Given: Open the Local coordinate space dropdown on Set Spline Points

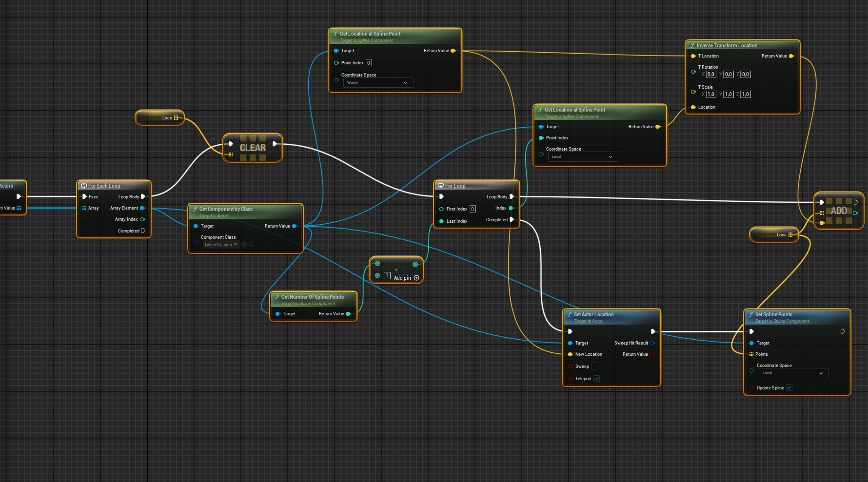Looking at the screenshot, I should (x=793, y=373).
